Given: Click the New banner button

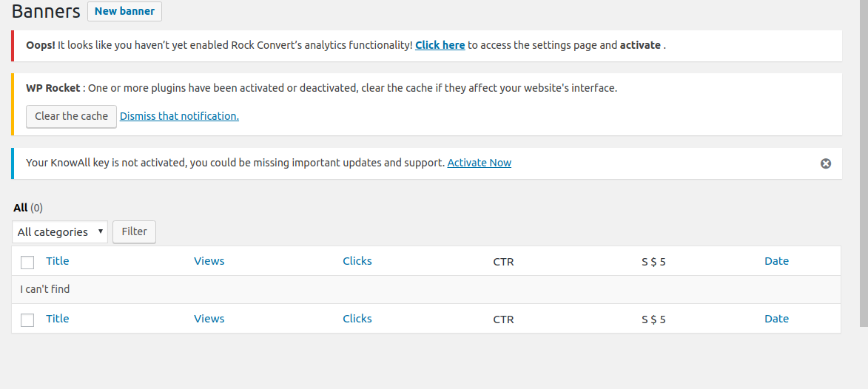Looking at the screenshot, I should tap(124, 11).
